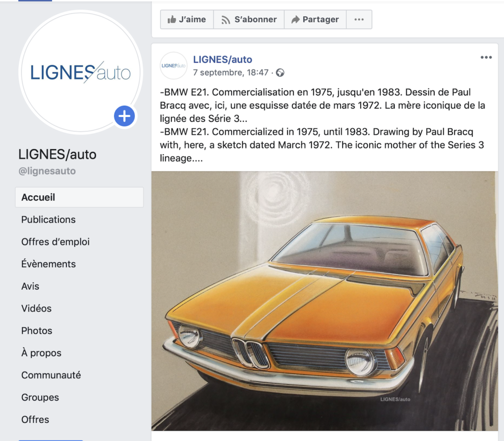Viewport: 504px width, 441px height.
Task: View the À propos page
Action: [x=41, y=353]
